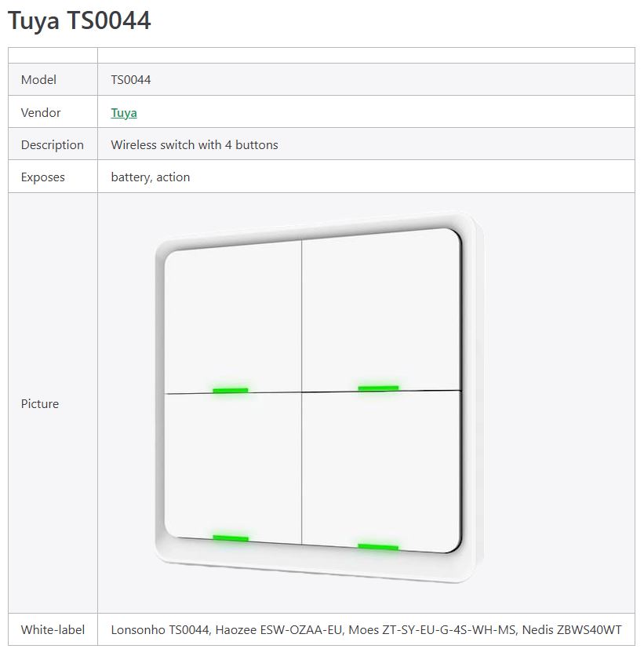644x656 pixels.
Task: Click the top-right green LED indicator
Action: (x=378, y=388)
